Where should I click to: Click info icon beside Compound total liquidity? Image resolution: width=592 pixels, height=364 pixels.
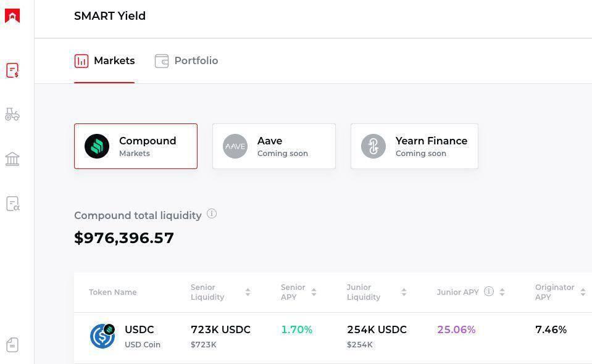point(212,214)
